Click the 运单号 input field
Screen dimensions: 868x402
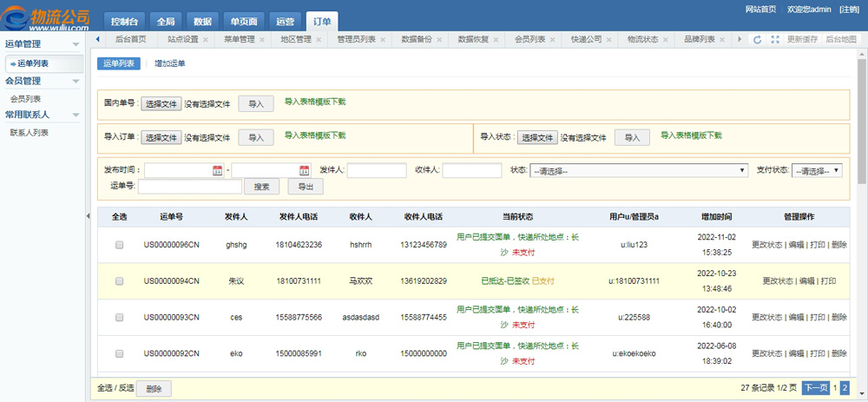pyautogui.click(x=189, y=187)
